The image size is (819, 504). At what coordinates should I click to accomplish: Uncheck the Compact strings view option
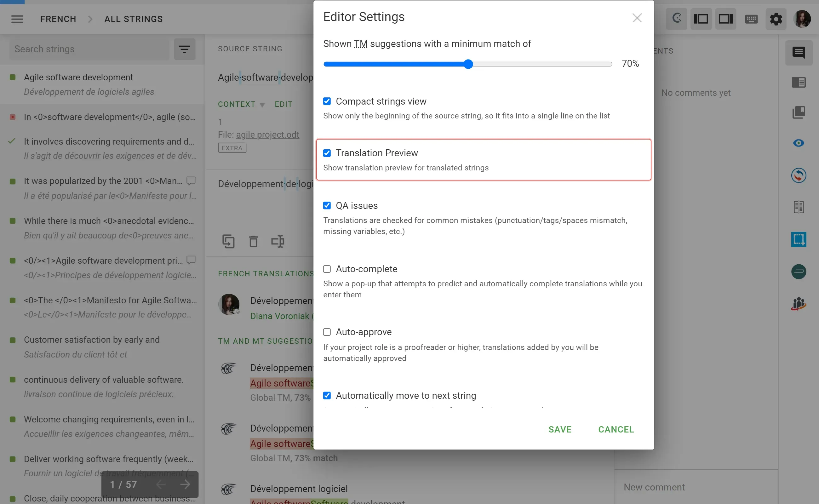pos(327,101)
